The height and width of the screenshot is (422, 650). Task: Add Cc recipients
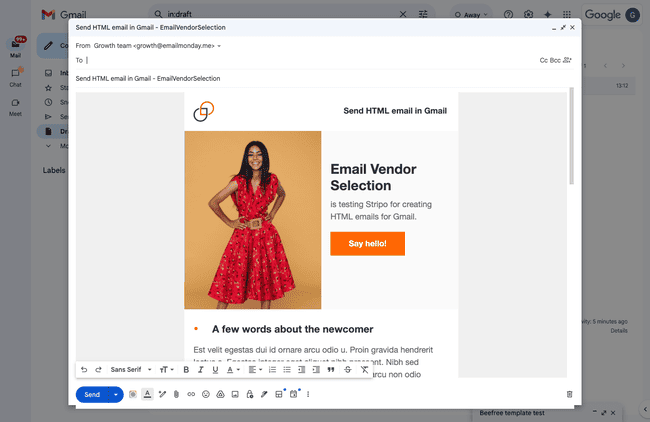point(543,60)
